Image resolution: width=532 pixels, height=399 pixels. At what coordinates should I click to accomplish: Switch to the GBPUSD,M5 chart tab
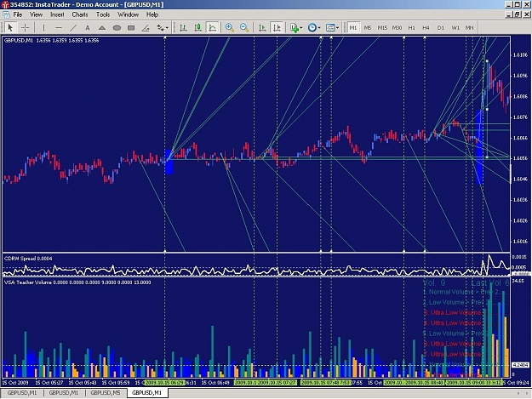click(106, 392)
